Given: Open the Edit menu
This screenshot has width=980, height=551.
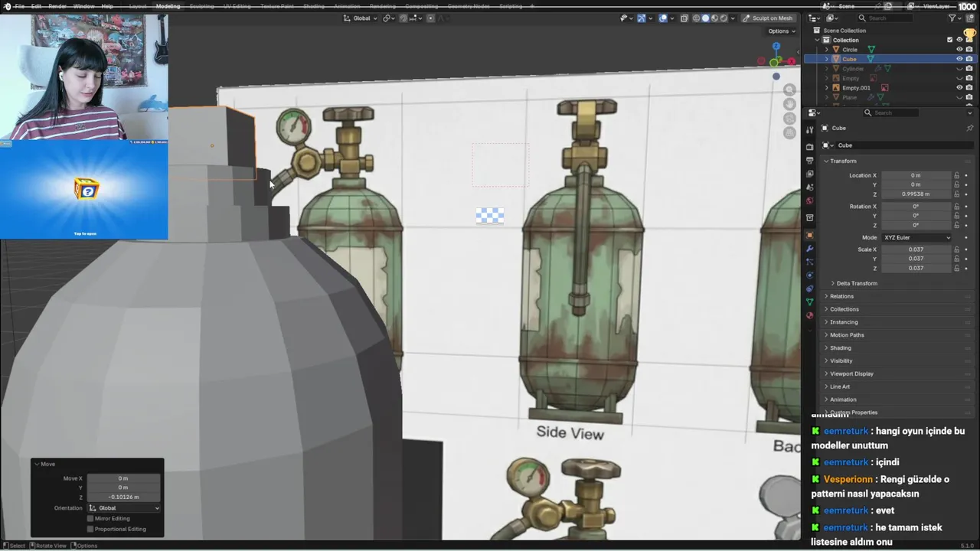Looking at the screenshot, I should click(36, 6).
